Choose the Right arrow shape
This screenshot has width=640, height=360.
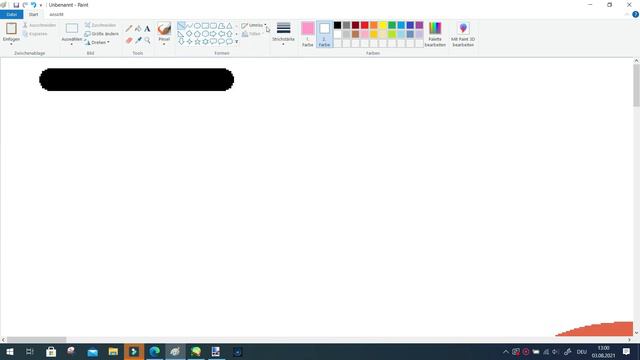pyautogui.click(x=213, y=33)
